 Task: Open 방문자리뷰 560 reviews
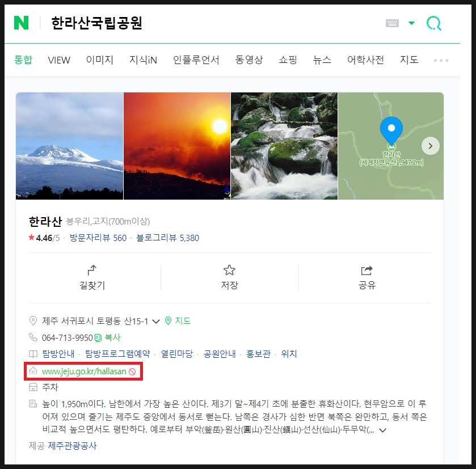[x=98, y=238]
